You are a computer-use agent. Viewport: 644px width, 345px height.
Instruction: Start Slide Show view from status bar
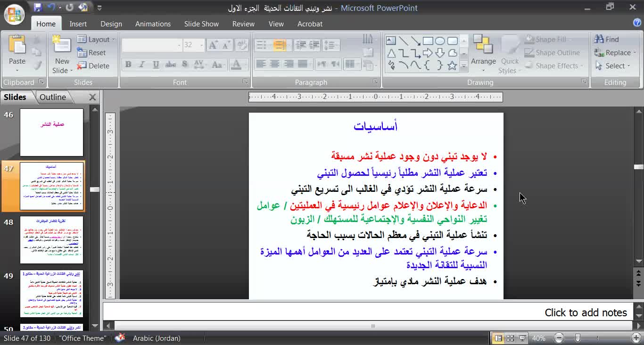522,338
